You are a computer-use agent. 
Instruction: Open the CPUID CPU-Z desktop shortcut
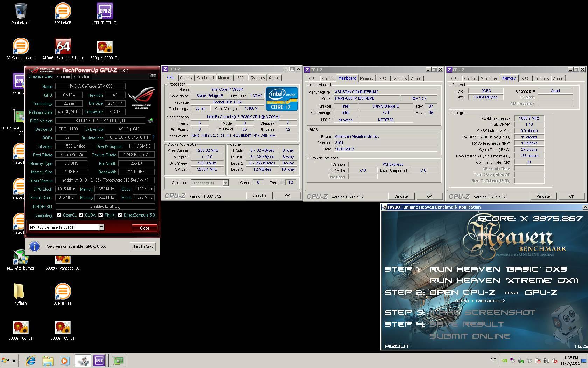105,14
